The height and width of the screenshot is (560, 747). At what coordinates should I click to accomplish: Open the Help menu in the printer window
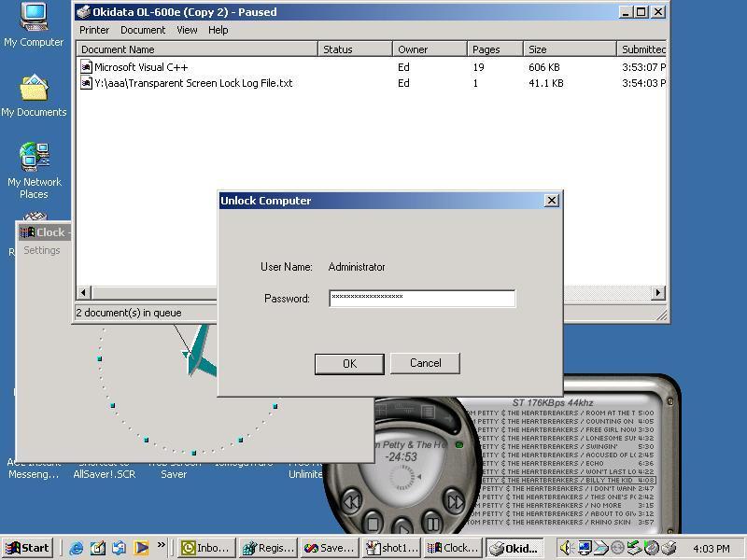pyautogui.click(x=218, y=30)
